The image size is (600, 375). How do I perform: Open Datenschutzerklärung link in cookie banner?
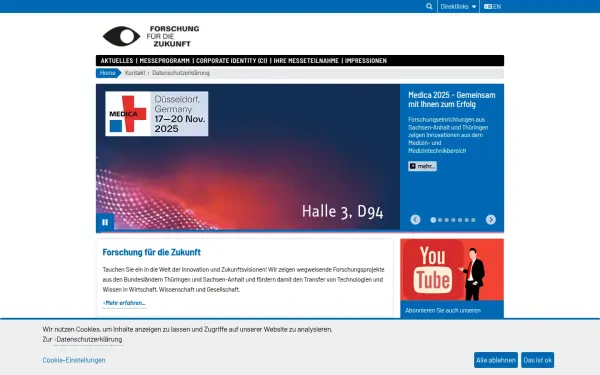(x=89, y=339)
